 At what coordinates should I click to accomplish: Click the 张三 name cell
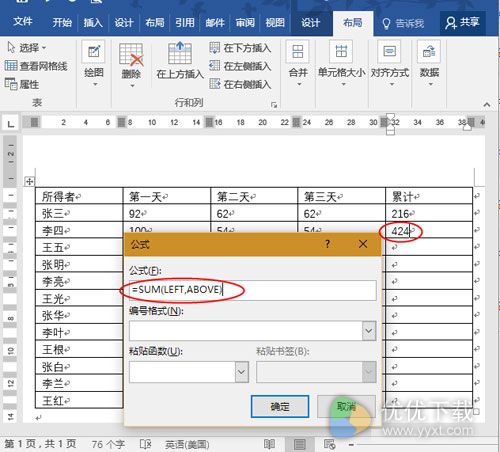79,213
